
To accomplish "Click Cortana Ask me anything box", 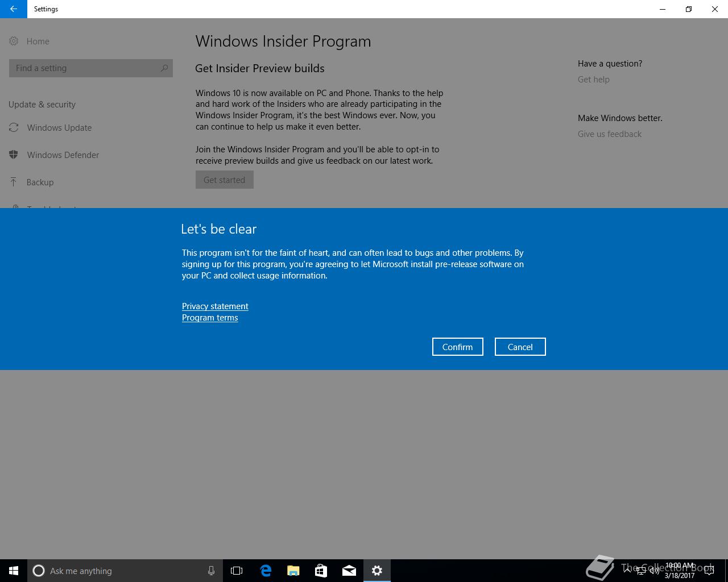I will pos(125,571).
